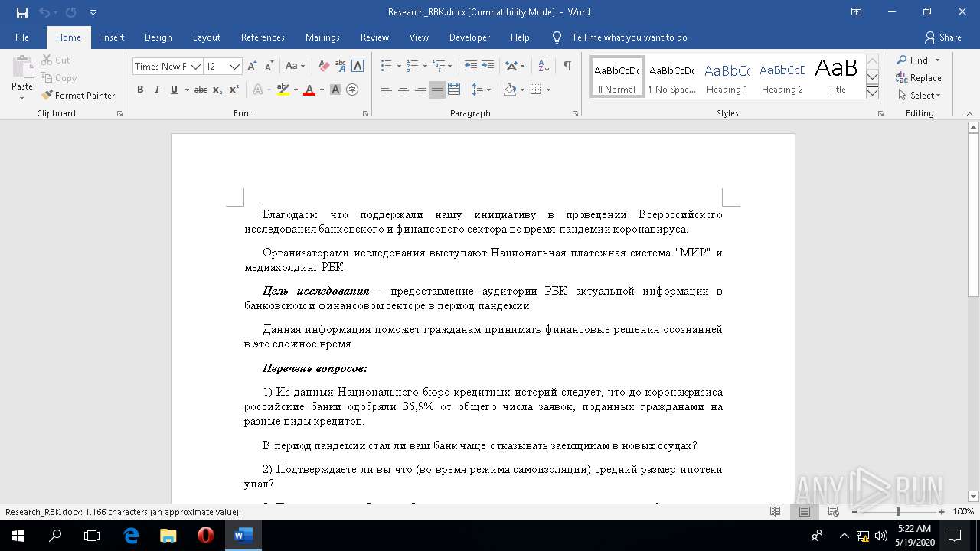Viewport: 980px width, 551px height.
Task: Switch to the Review tab
Action: click(374, 37)
